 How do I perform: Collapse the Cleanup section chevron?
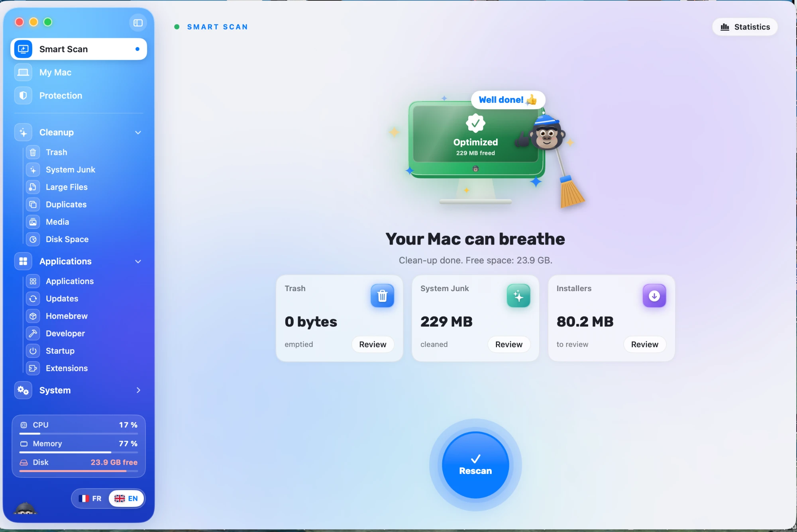click(138, 133)
